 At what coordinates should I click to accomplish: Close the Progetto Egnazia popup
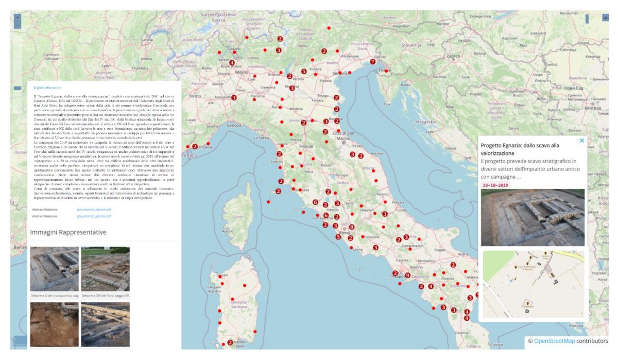[x=581, y=141]
